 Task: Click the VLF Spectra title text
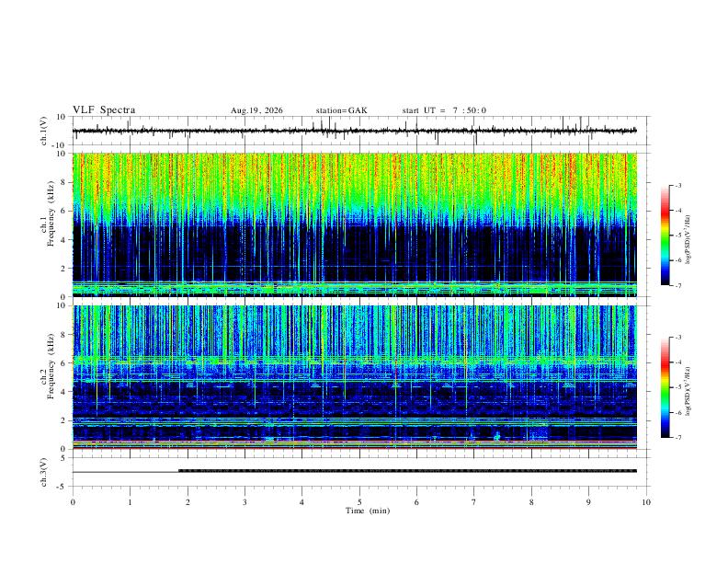coord(104,110)
